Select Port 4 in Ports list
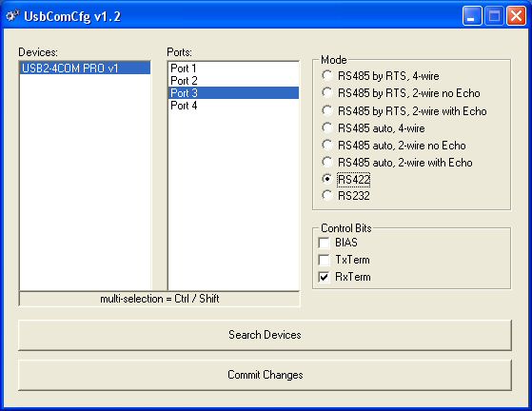 coord(233,106)
